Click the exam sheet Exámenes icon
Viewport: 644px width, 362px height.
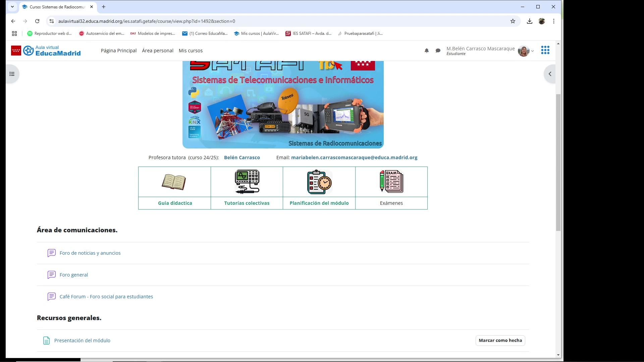pyautogui.click(x=391, y=181)
